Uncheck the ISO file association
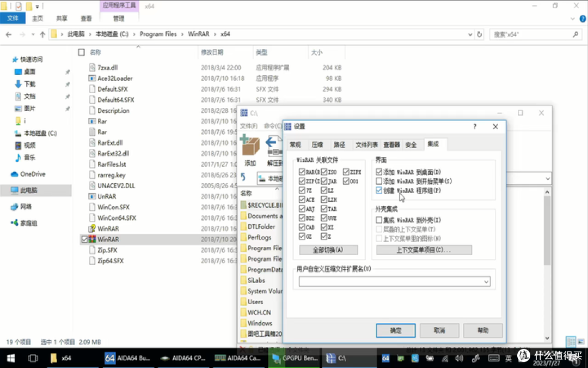The image size is (588, 368). [x=324, y=172]
